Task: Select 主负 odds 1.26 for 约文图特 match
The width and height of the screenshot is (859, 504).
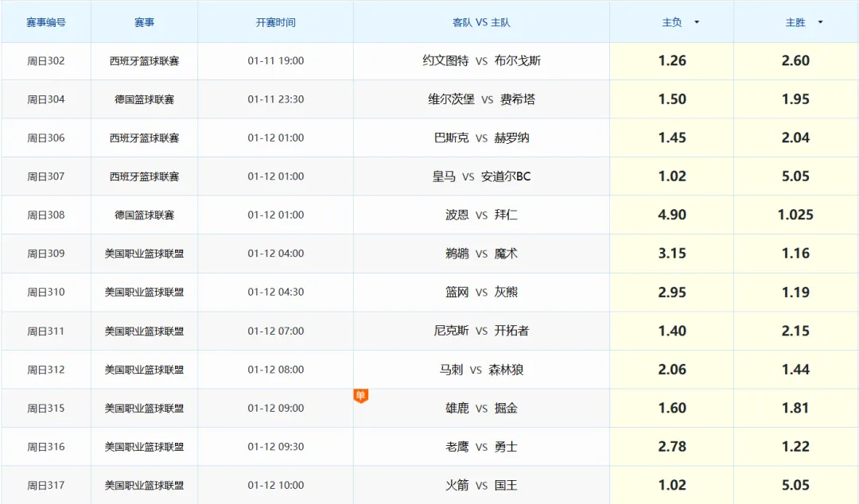Action: (672, 61)
